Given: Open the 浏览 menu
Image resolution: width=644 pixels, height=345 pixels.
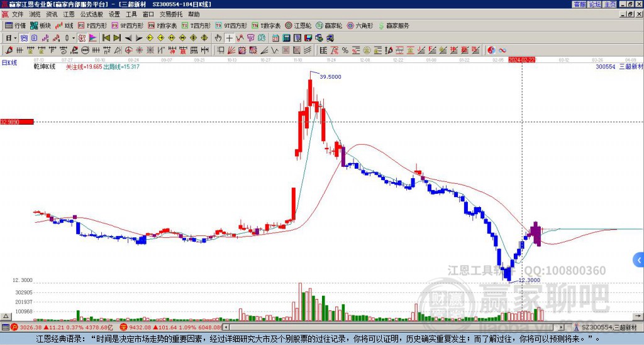Looking at the screenshot, I should [35, 14].
